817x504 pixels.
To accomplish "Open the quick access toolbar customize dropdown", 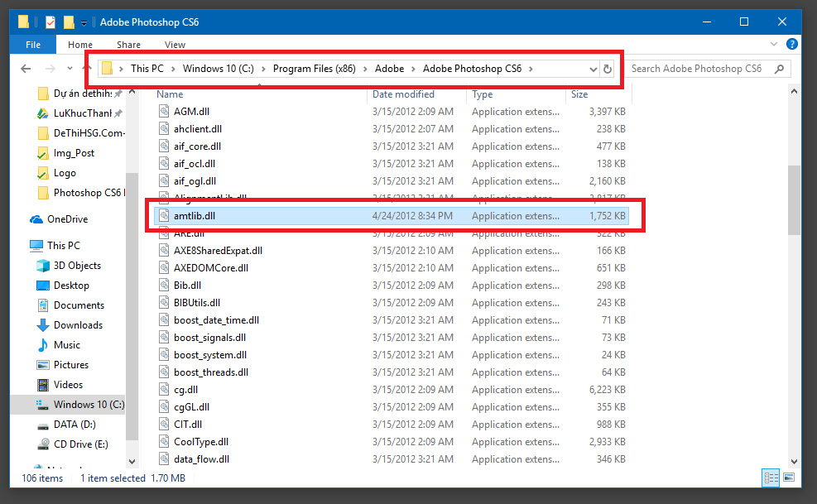I will [x=84, y=22].
